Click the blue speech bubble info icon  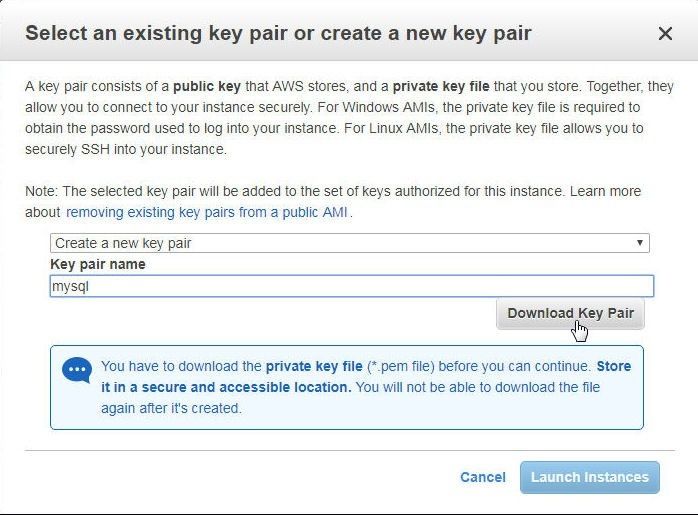coord(77,370)
